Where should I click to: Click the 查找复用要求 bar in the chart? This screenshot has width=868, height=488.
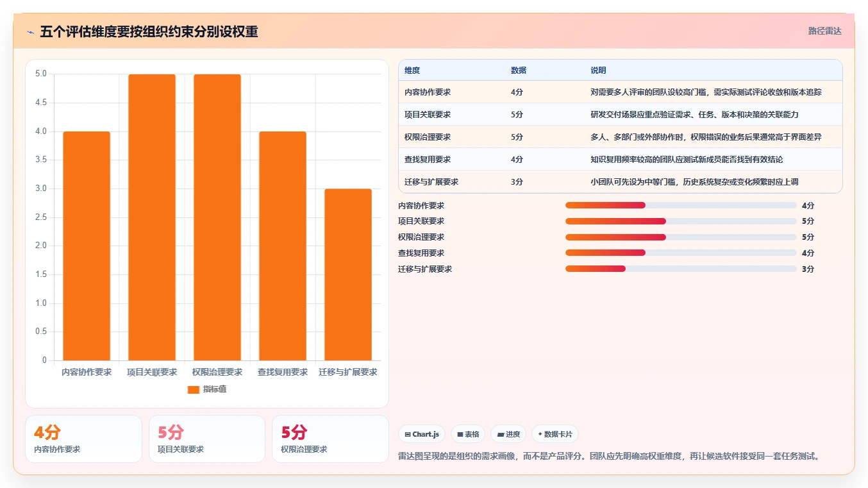point(283,246)
